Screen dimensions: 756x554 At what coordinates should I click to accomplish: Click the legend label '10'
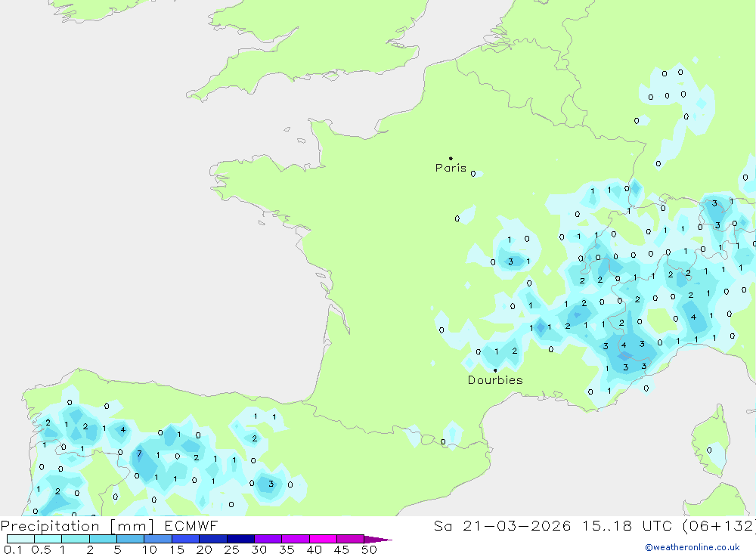pyautogui.click(x=149, y=549)
